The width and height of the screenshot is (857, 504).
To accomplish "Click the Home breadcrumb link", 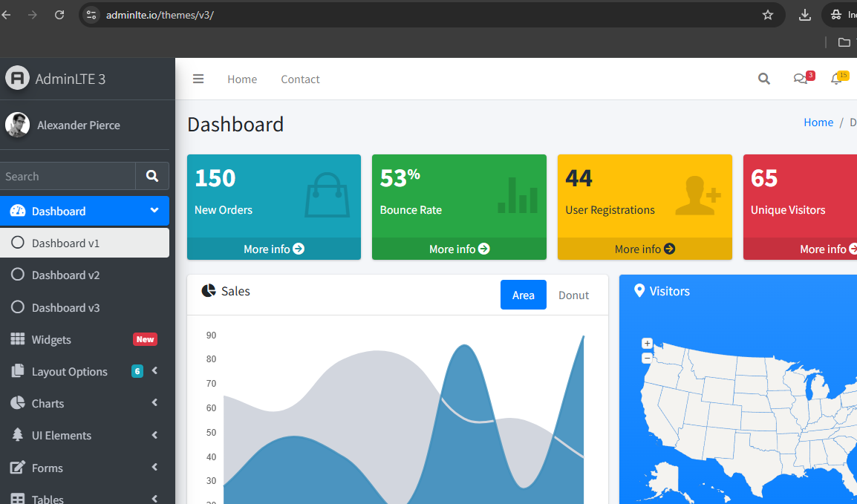I will click(818, 123).
